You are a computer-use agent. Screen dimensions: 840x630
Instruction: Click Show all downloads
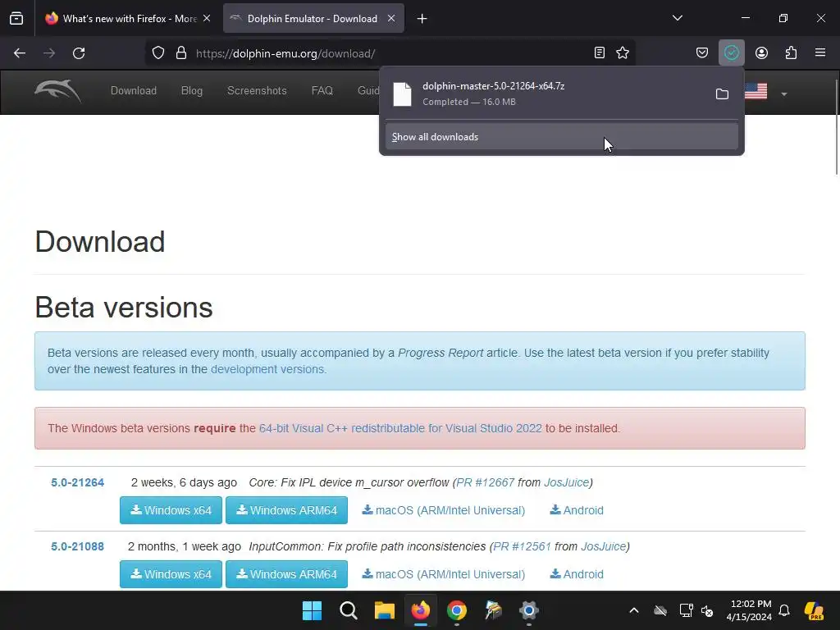point(561,137)
